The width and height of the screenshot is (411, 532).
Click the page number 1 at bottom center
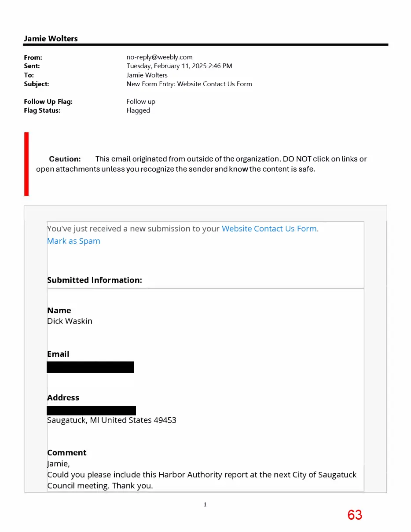[205, 505]
